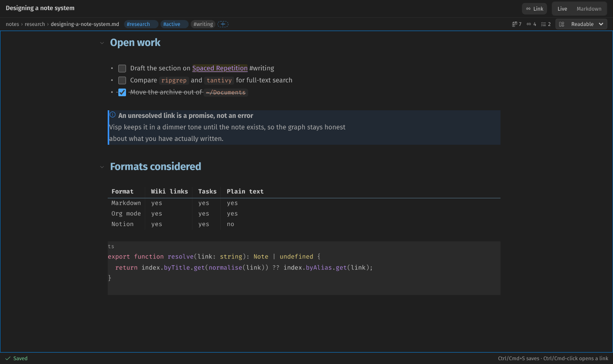Click the Markdown row in the table
This screenshot has height=364, width=613.
coord(304,203)
